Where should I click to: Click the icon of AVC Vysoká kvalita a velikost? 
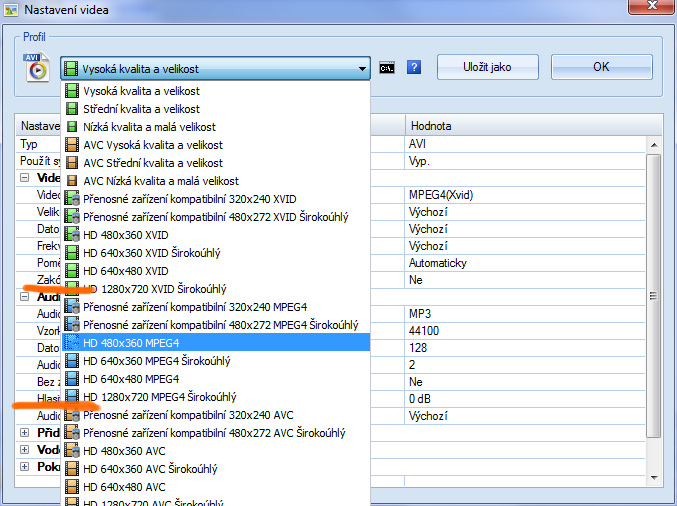[x=72, y=145]
